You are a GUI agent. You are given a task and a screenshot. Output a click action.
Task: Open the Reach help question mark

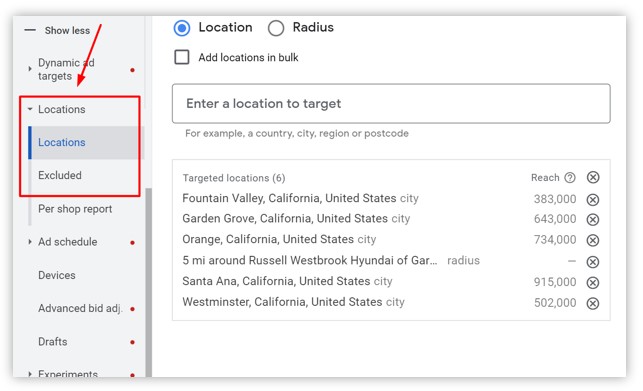570,178
